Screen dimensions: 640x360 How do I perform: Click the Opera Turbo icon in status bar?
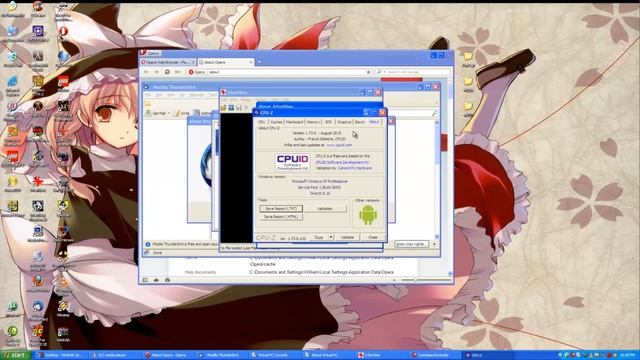click(x=167, y=280)
